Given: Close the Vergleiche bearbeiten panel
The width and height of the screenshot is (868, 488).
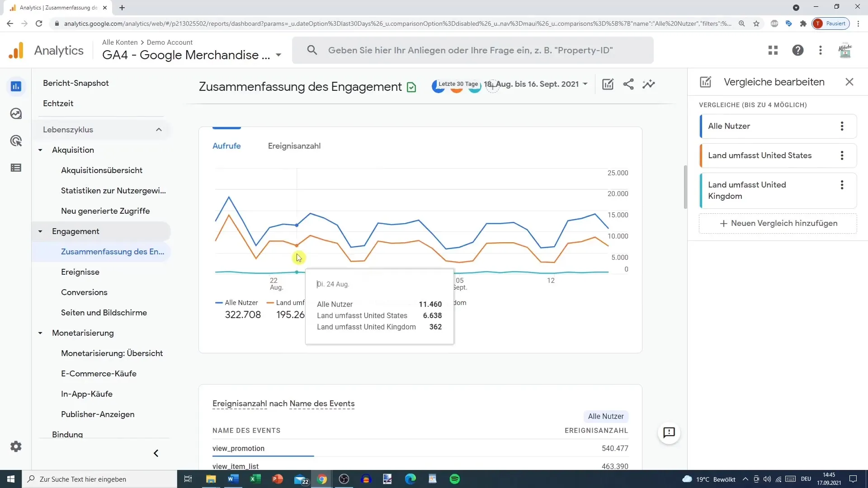Looking at the screenshot, I should [x=849, y=82].
